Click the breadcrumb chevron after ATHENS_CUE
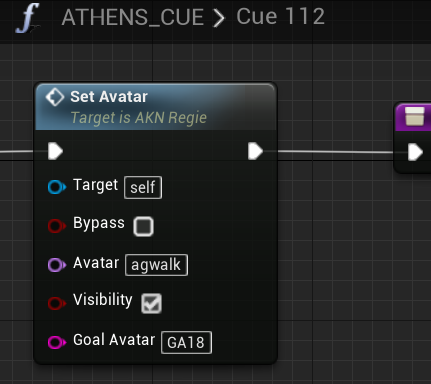431x384 pixels. pos(219,18)
